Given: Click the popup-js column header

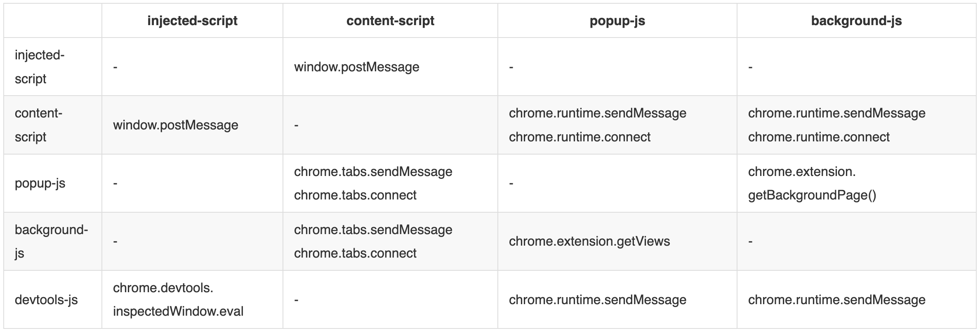Looking at the screenshot, I should click(617, 21).
